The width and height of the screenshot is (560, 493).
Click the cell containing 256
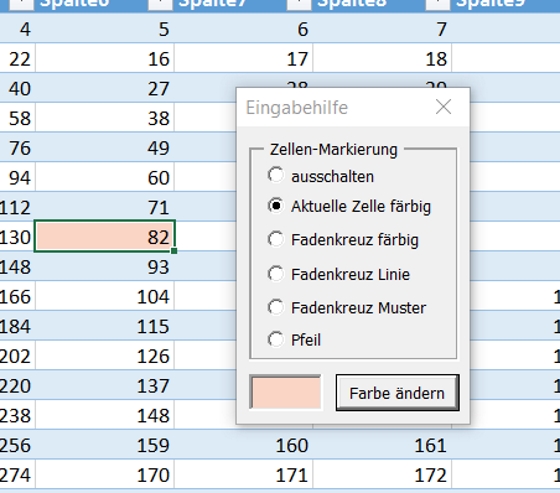click(18, 444)
